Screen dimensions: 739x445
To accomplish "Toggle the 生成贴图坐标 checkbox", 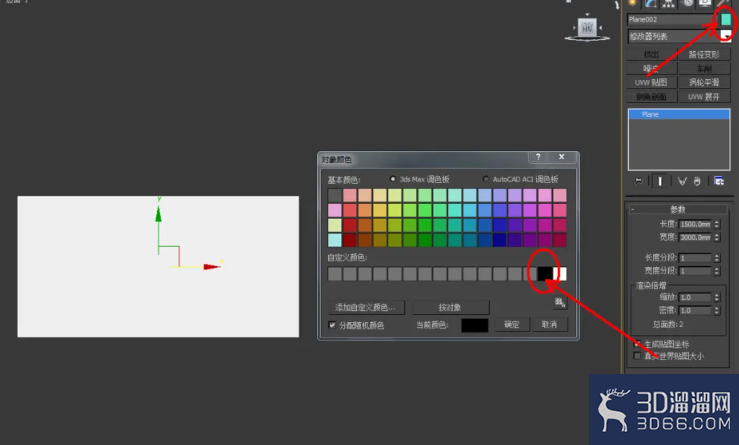I will pyautogui.click(x=638, y=344).
